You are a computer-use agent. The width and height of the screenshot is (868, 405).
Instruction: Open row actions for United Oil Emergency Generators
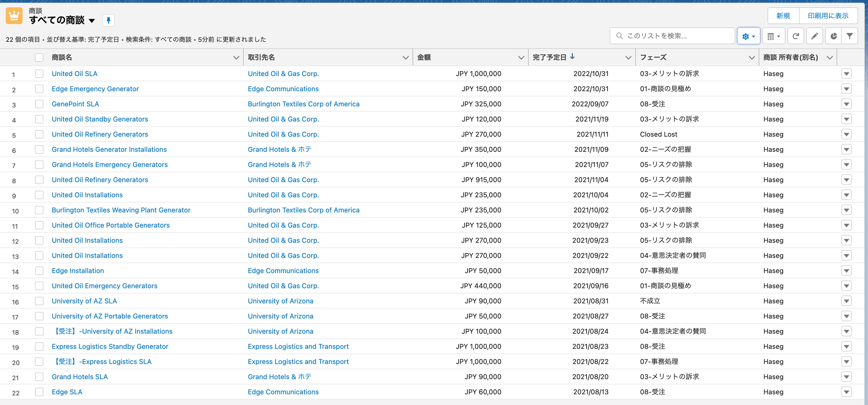[x=846, y=286]
